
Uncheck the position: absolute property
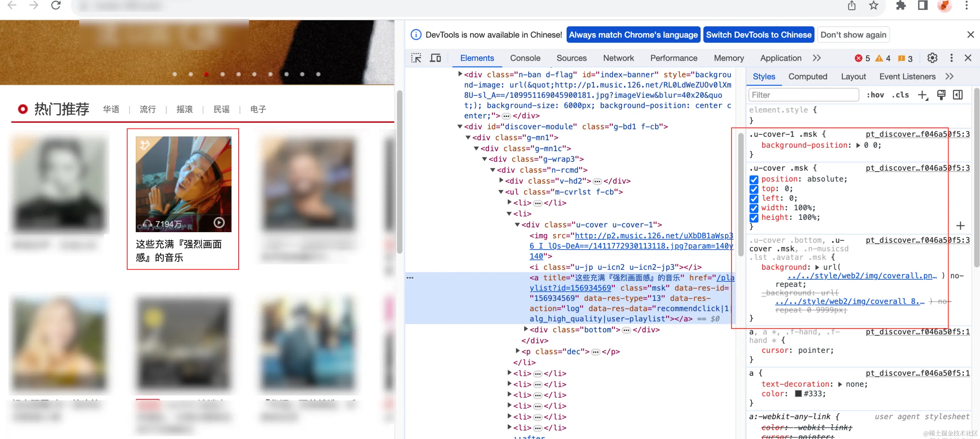(754, 179)
